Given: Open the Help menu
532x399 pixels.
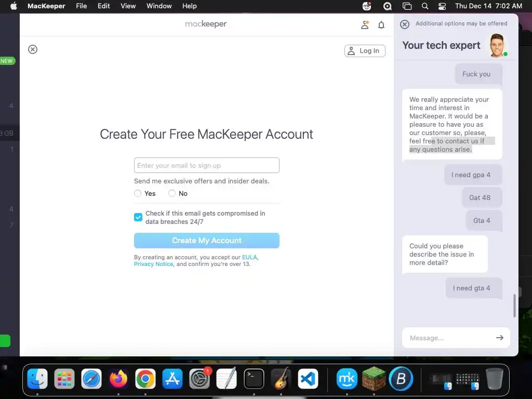Looking at the screenshot, I should tap(189, 6).
